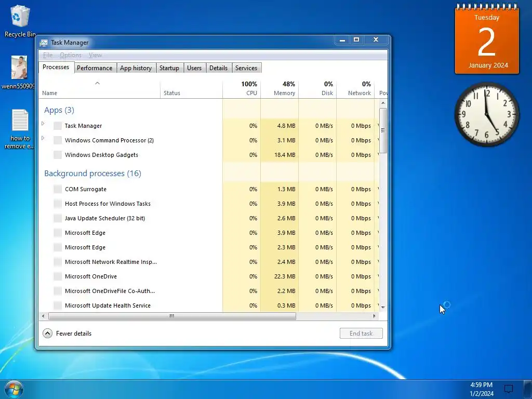The height and width of the screenshot is (399, 532).
Task: Click the vertical scrollbar down arrow
Action: click(383, 307)
